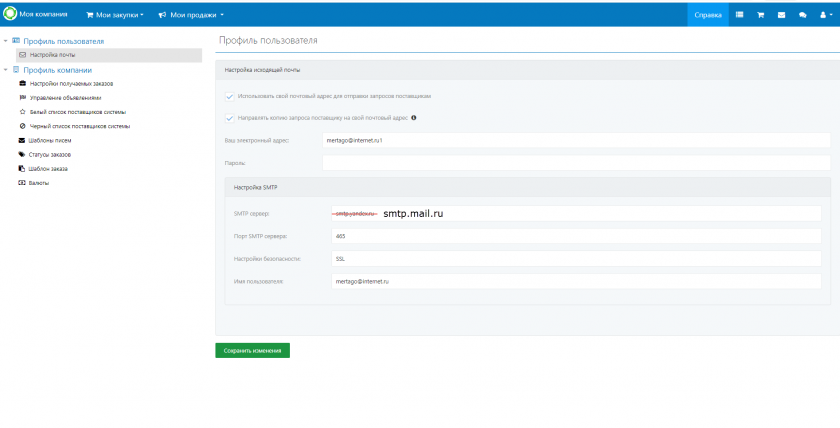Image resolution: width=840 pixels, height=428 pixels.
Task: Expand the Мои закупки dropdown
Action: click(115, 15)
